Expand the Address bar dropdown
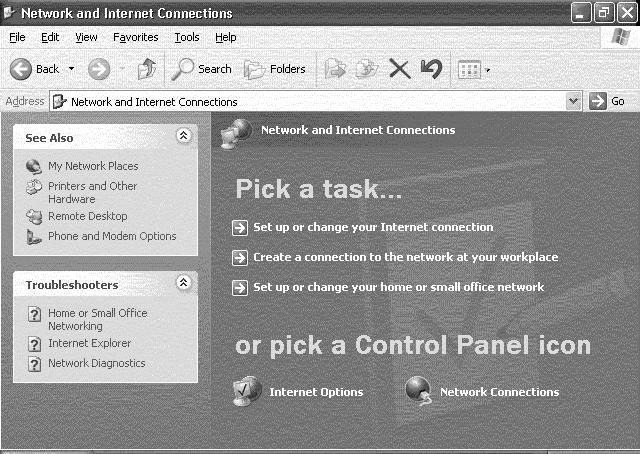The width and height of the screenshot is (640, 454). click(x=573, y=101)
